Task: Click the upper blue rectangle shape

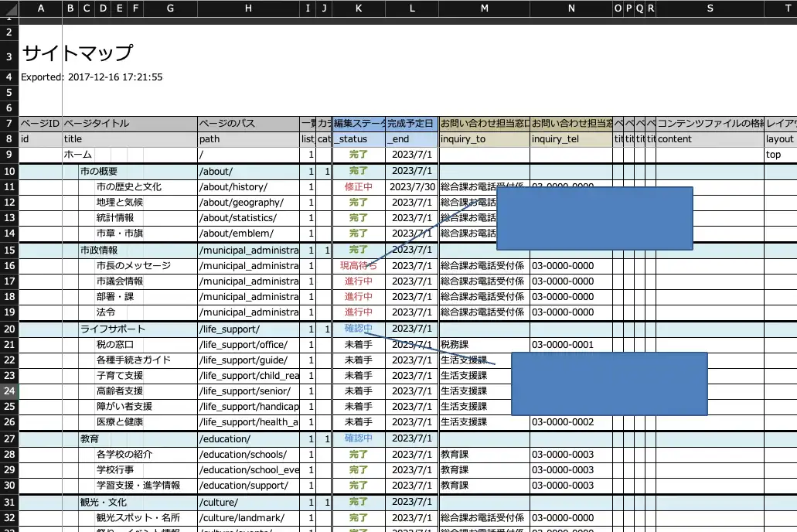Action: (x=594, y=218)
